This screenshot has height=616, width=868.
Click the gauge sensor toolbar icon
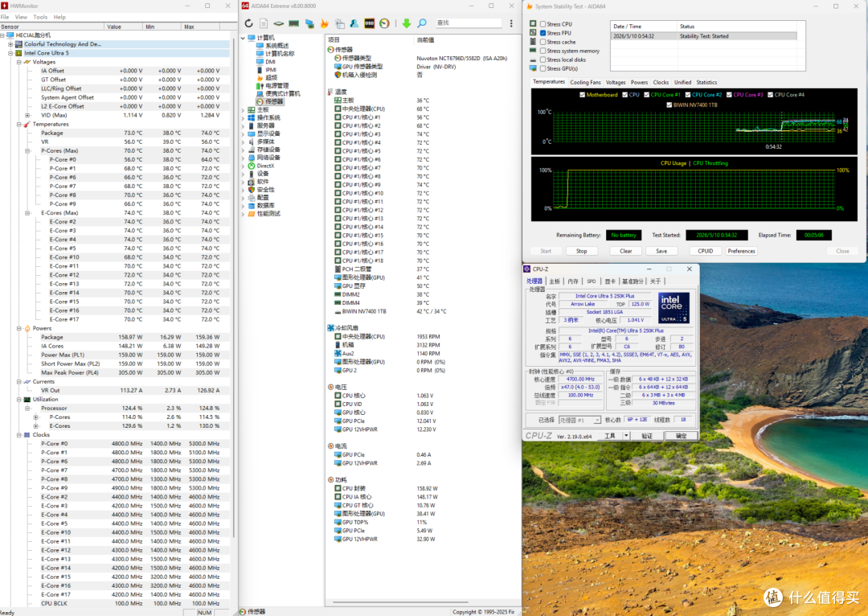tap(384, 23)
